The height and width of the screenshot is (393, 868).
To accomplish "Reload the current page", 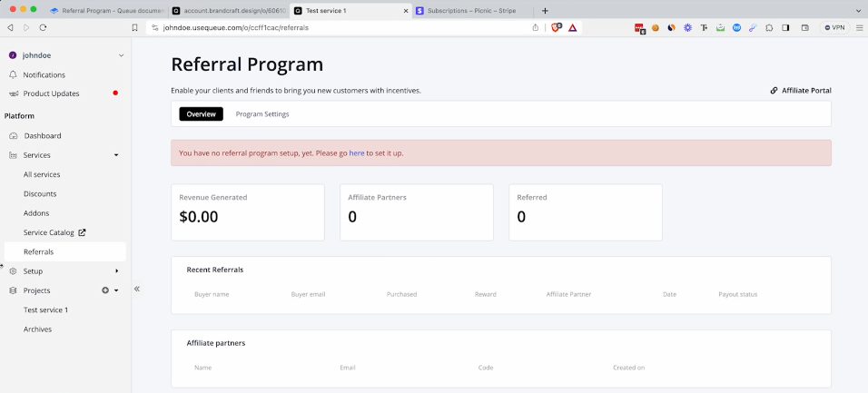I will tap(44, 27).
